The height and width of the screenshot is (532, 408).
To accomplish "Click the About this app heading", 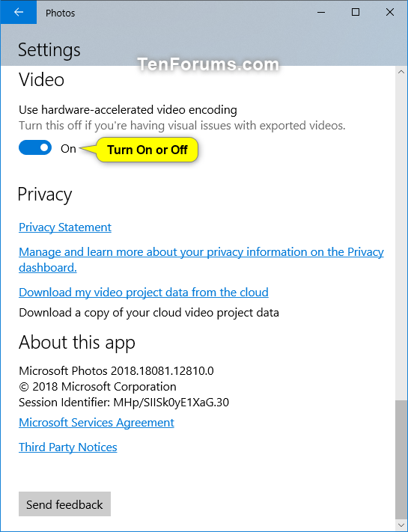I will coord(77,343).
